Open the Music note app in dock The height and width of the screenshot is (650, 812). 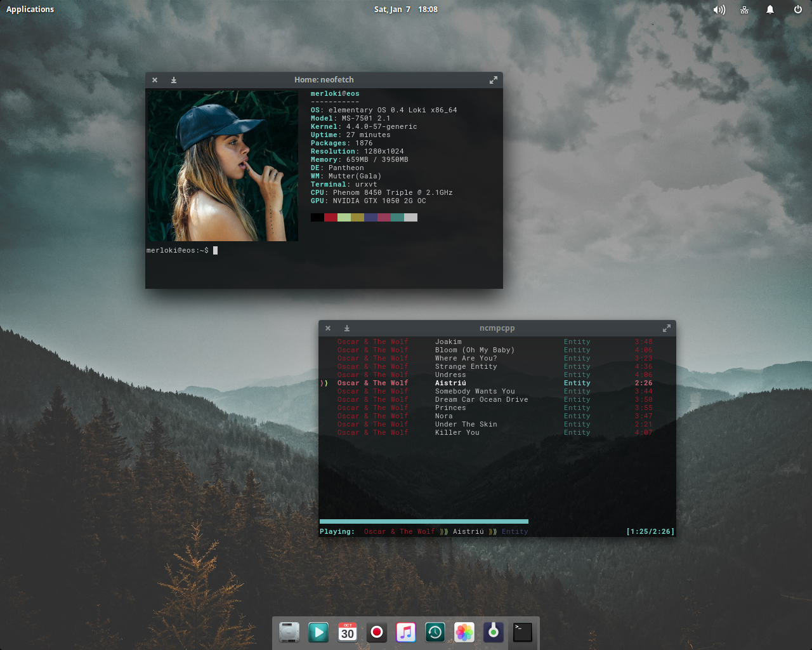[x=406, y=632]
